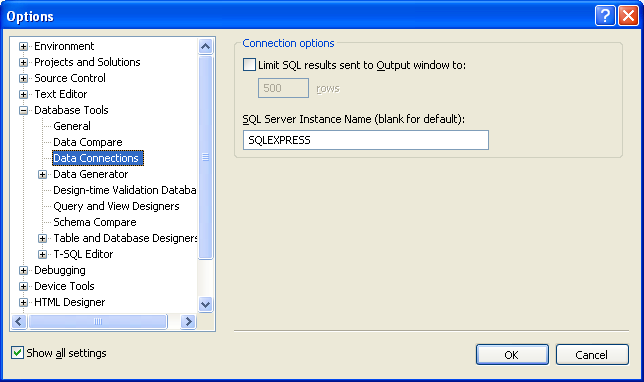Viewport: 644px width, 382px height.
Task: Close the Options dialog
Action: point(628,16)
